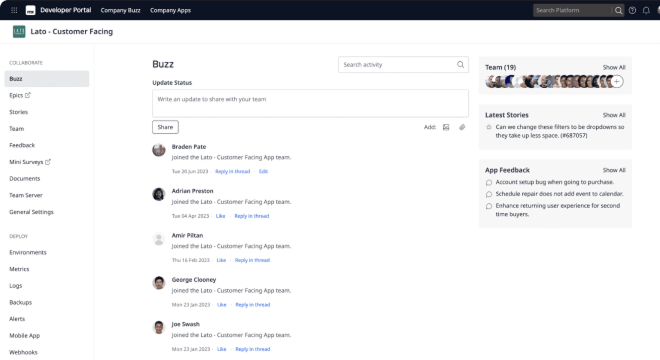Open Company Buzz in top navigation

click(120, 10)
